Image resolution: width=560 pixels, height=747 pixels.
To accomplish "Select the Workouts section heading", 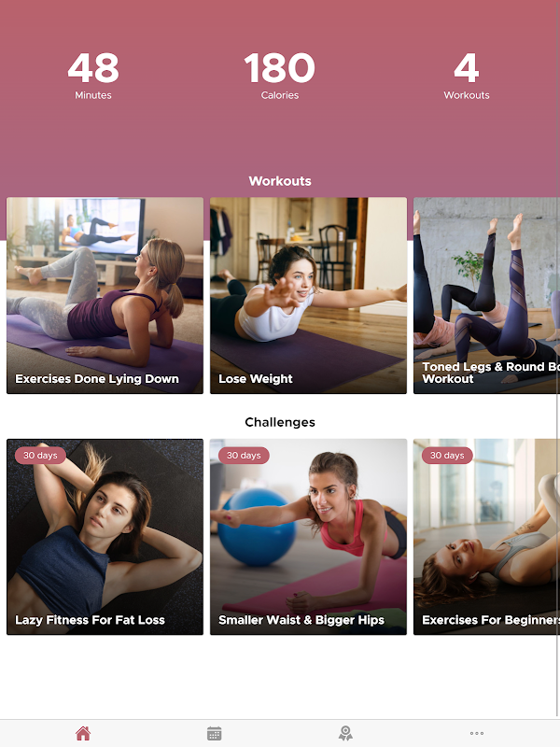I will [x=280, y=181].
